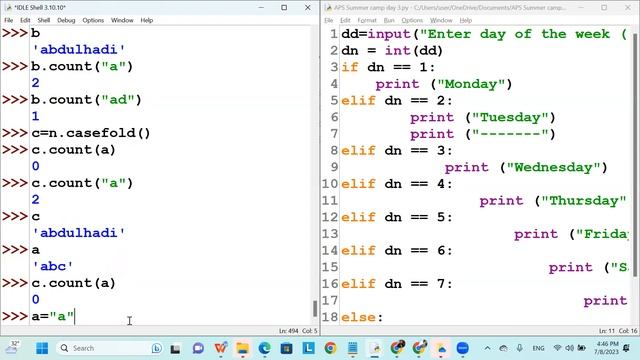The height and width of the screenshot is (360, 640).
Task: Open Google Chrome from the taskbar
Action: (x=331, y=348)
